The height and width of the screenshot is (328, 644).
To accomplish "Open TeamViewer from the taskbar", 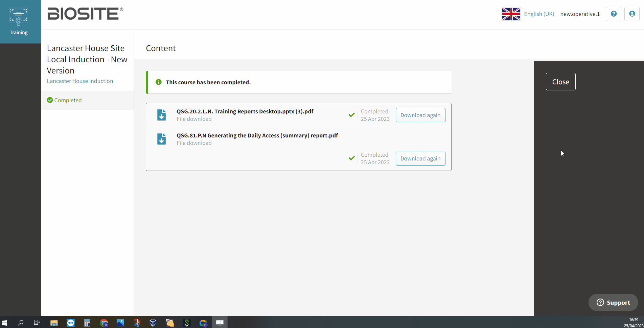I will pyautogui.click(x=71, y=323).
